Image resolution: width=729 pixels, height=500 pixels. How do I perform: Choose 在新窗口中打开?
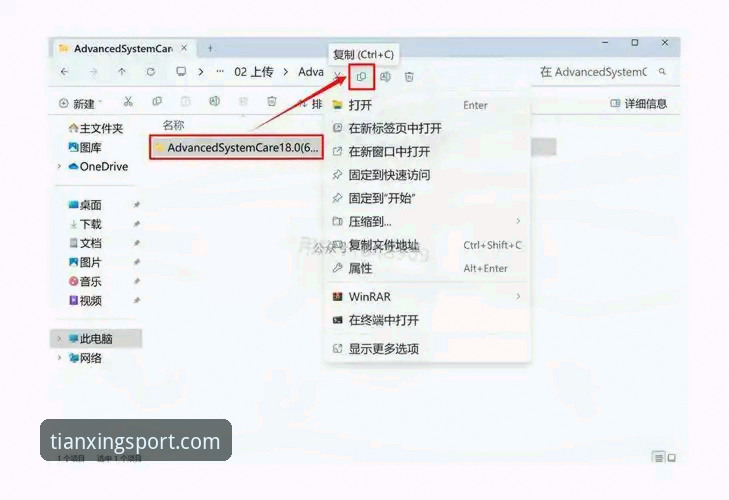pos(427,151)
